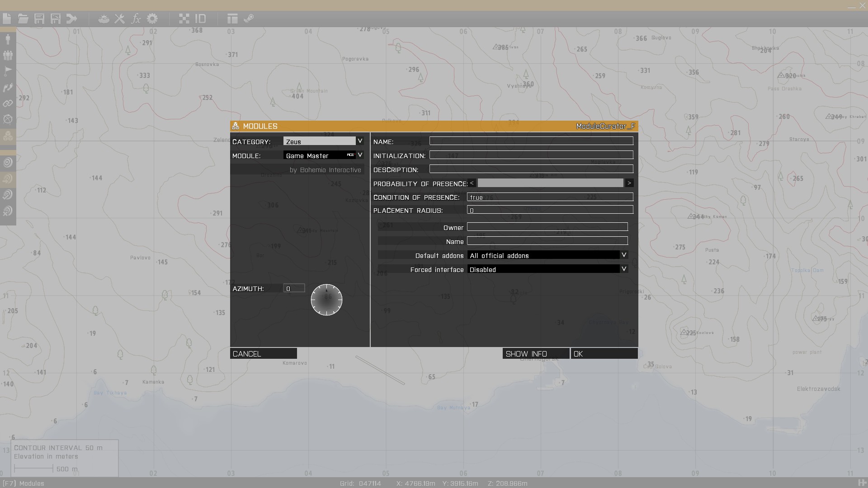The width and height of the screenshot is (868, 488).
Task: Click the Owner input field
Action: tap(547, 227)
